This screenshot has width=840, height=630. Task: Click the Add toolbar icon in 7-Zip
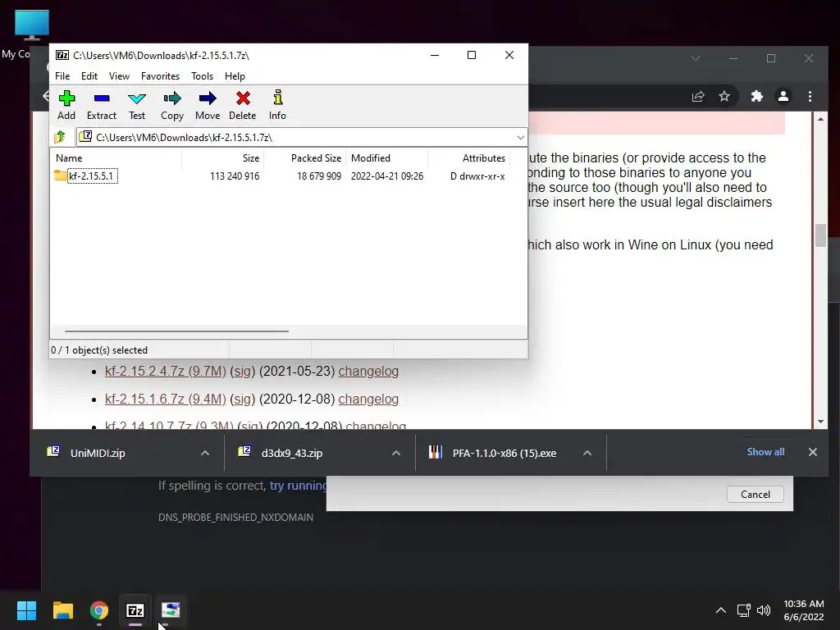coord(66,105)
